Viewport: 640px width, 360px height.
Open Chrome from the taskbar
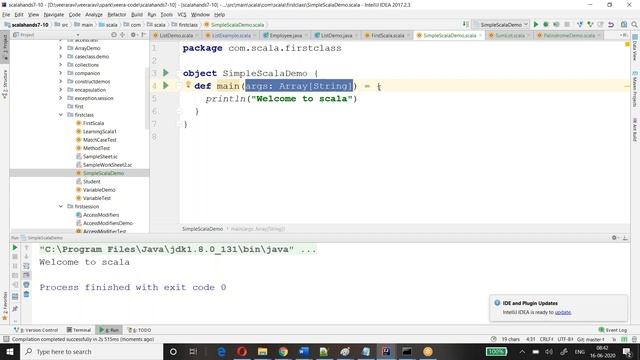(x=283, y=351)
